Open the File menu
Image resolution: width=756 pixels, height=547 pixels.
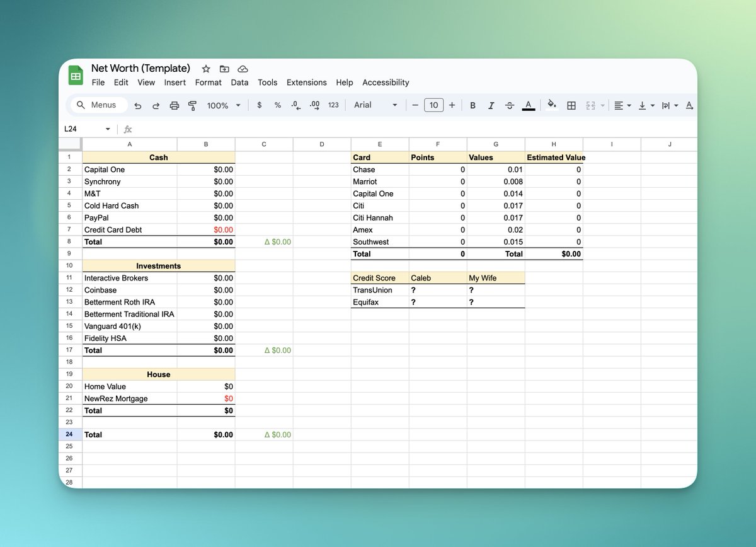pyautogui.click(x=98, y=83)
